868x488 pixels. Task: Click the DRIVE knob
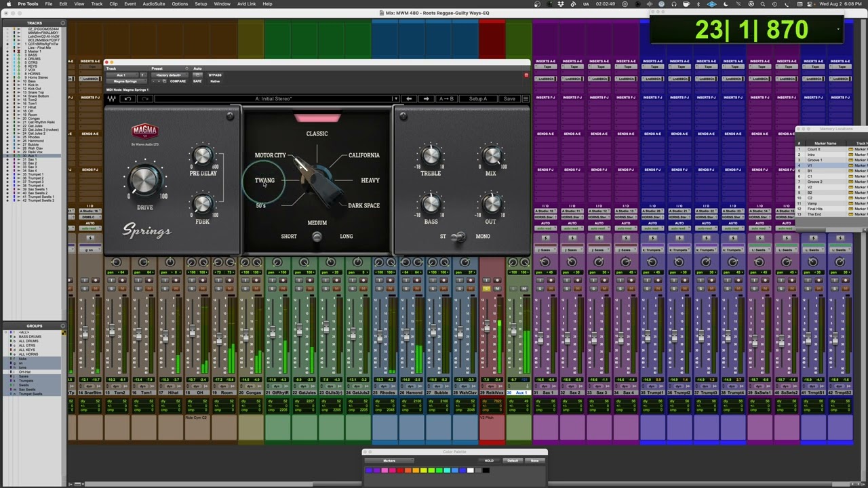144,180
